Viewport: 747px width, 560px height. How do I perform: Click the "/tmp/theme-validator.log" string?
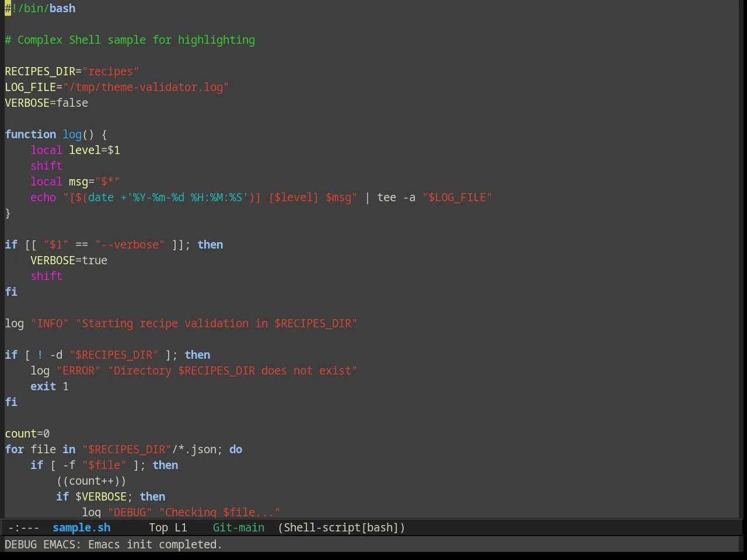(146, 87)
